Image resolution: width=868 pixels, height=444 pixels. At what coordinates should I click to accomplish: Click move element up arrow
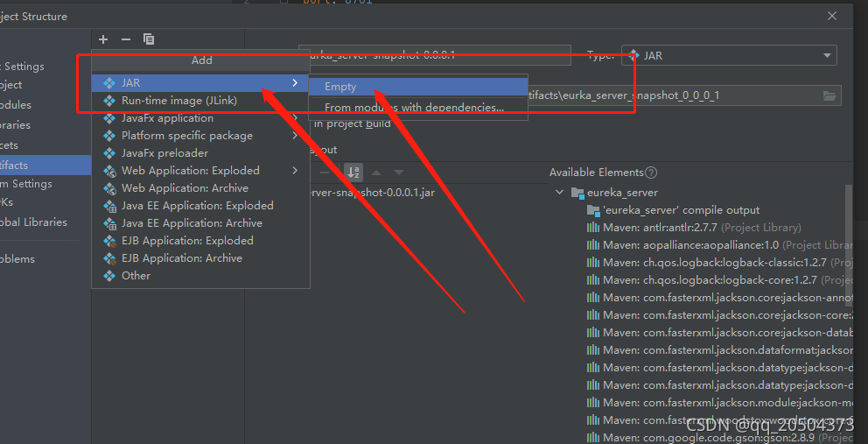pyautogui.click(x=376, y=173)
